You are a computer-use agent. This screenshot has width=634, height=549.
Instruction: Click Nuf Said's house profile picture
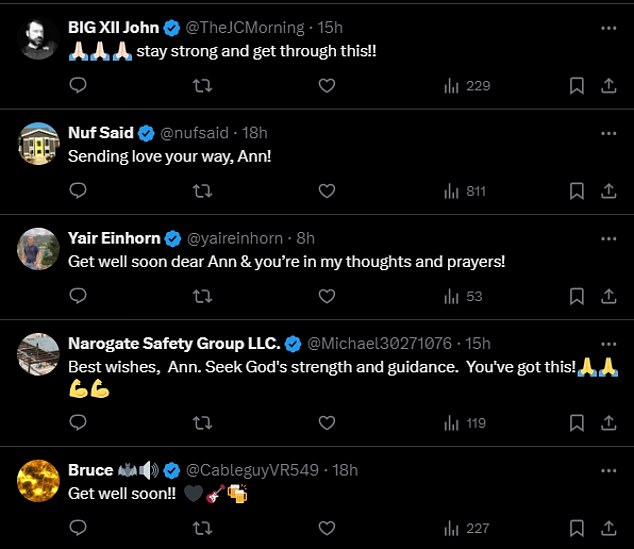[38, 144]
